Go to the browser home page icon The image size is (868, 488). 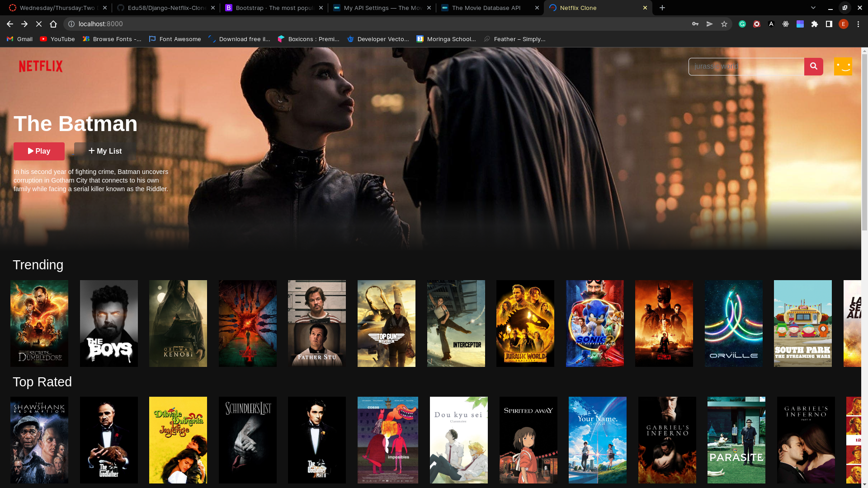pos(53,24)
